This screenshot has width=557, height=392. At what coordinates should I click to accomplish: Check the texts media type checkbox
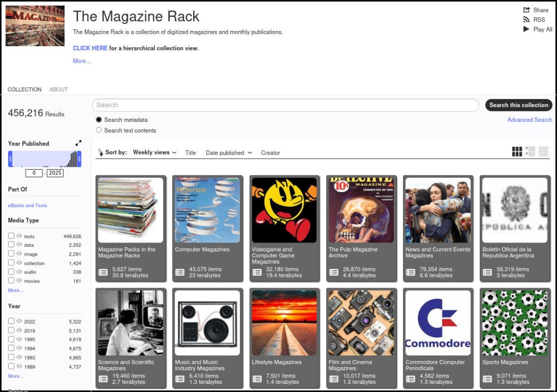pos(11,236)
